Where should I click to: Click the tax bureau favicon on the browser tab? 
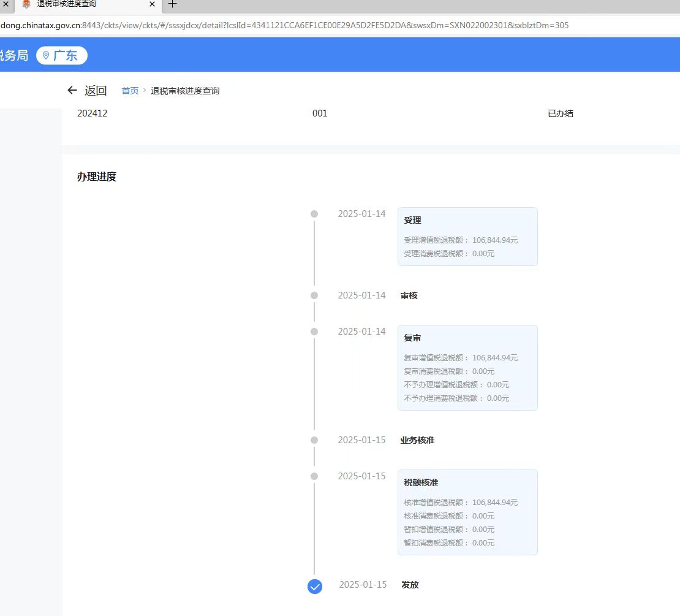click(26, 4)
